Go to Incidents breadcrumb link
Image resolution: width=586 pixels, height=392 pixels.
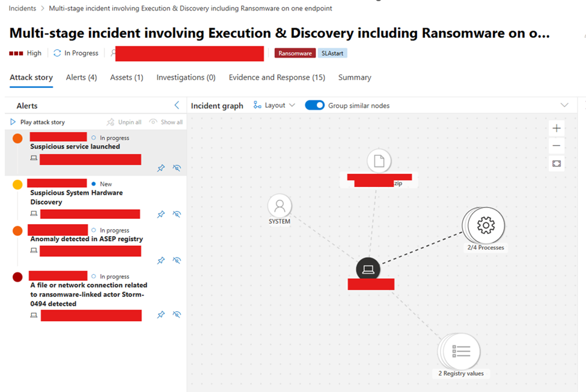(x=23, y=8)
